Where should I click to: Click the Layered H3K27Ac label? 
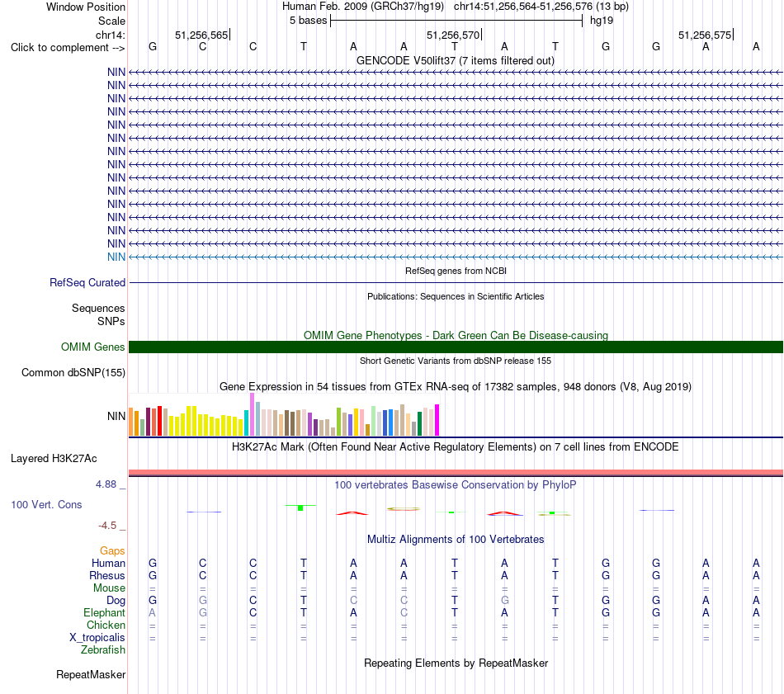54,459
